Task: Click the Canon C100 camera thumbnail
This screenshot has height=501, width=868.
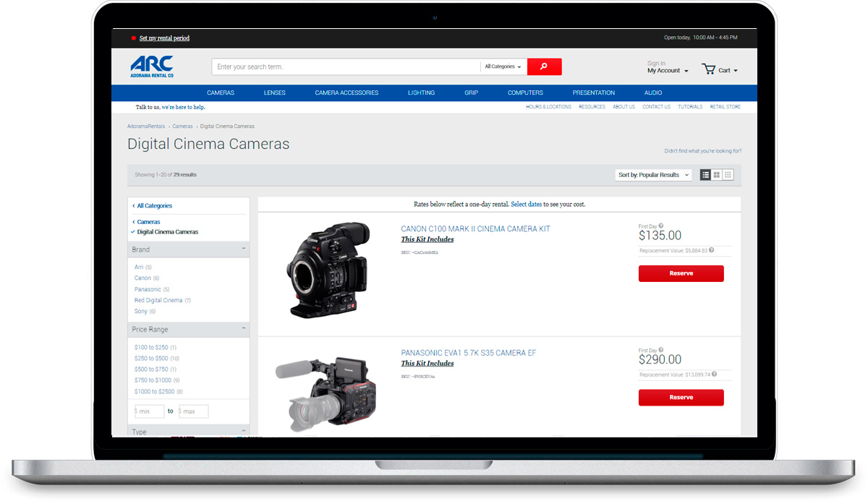Action: pyautogui.click(x=328, y=270)
